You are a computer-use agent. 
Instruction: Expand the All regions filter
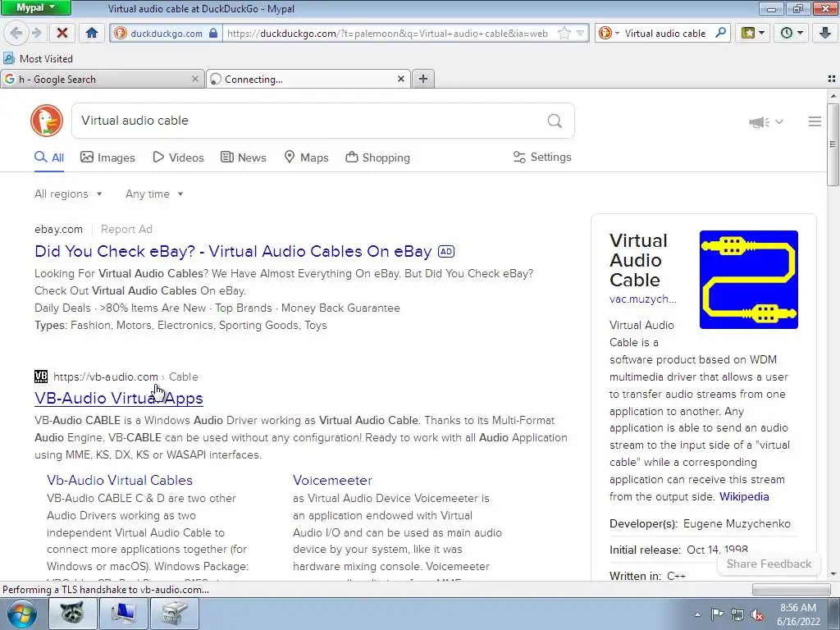coord(68,194)
